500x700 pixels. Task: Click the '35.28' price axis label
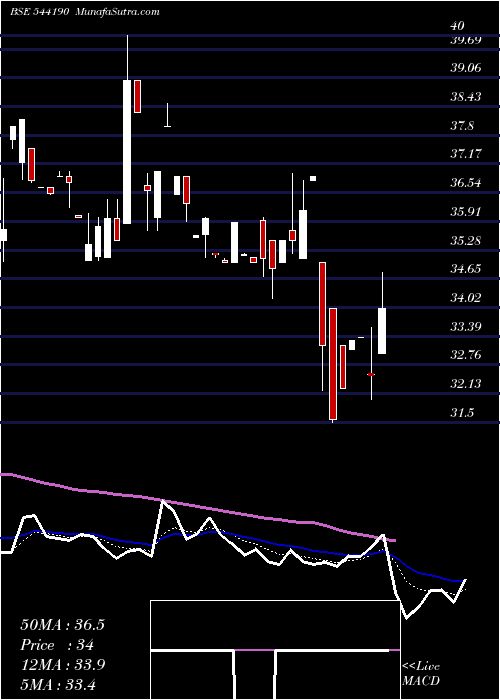click(x=466, y=241)
